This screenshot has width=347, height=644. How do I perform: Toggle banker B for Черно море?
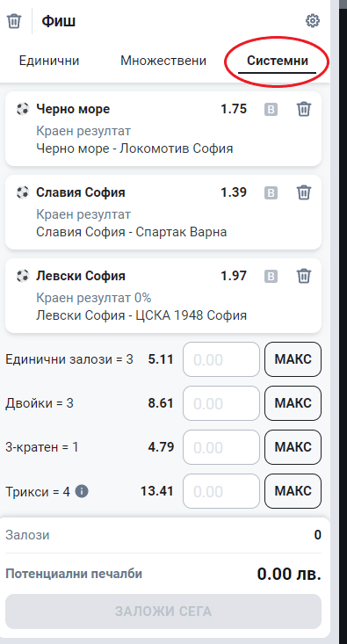click(x=271, y=110)
